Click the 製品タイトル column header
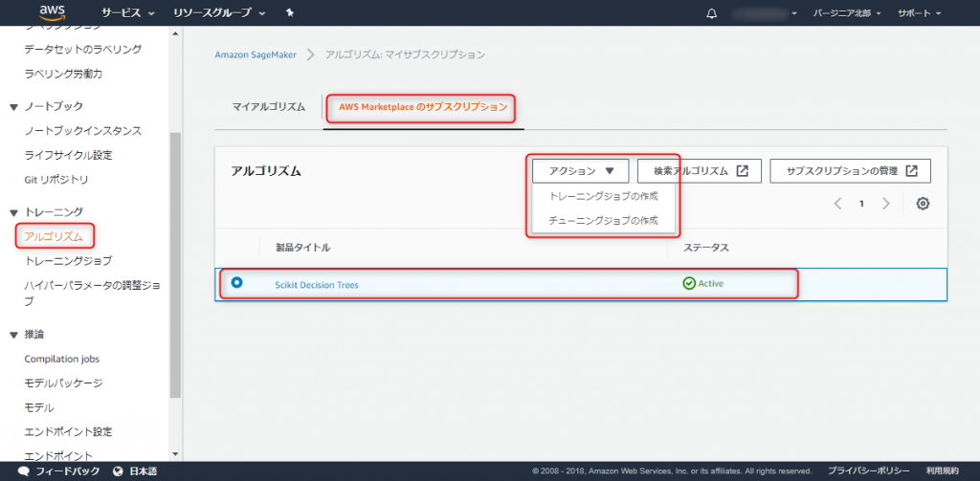The width and height of the screenshot is (980, 481). (303, 248)
